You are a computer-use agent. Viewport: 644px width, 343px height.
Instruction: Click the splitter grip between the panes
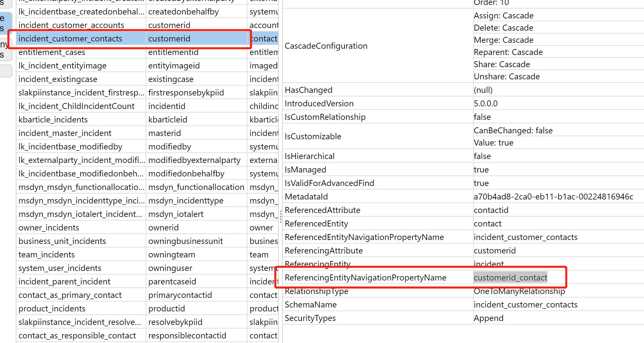click(280, 217)
